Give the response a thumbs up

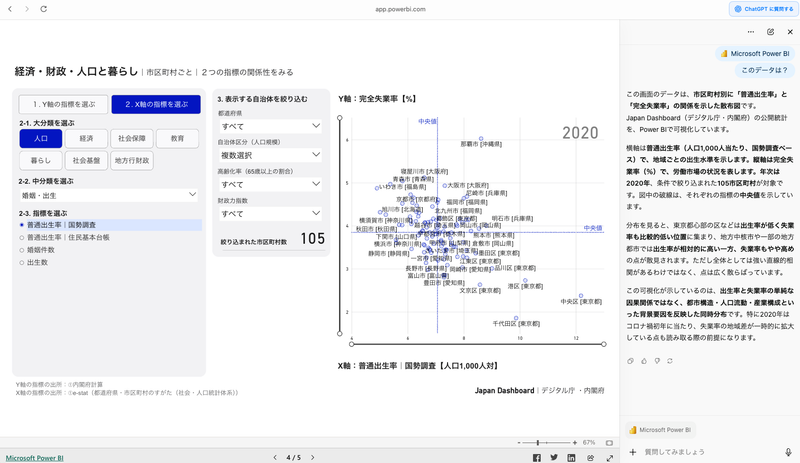point(645,360)
